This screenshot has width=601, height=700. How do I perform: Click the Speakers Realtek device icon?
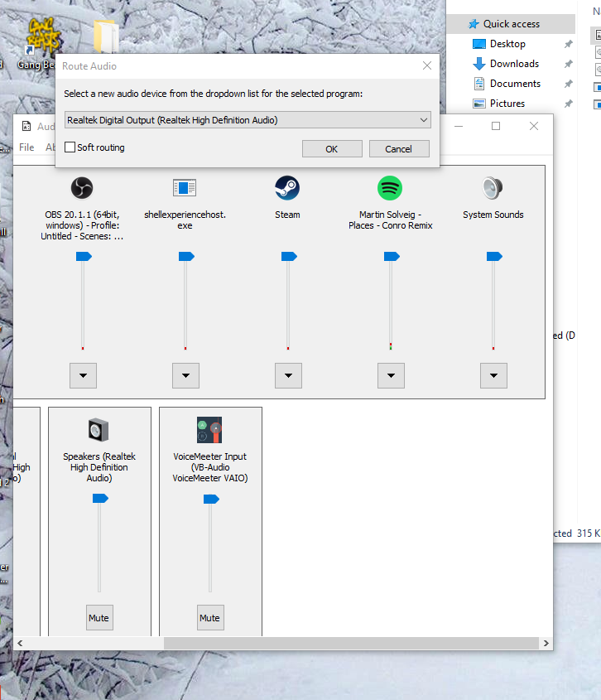(x=99, y=430)
